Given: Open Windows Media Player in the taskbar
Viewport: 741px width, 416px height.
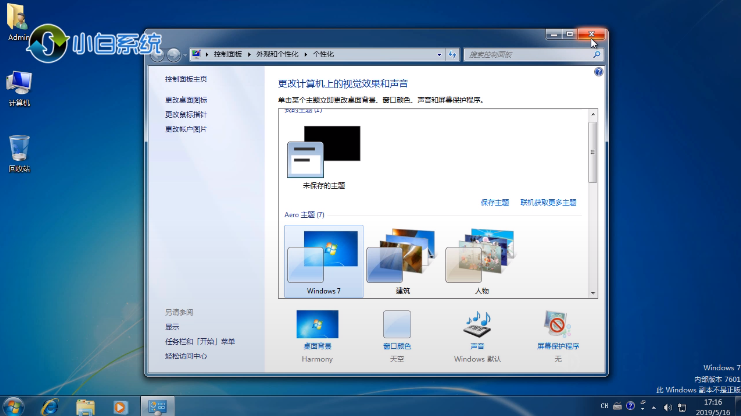Looking at the screenshot, I should pos(120,406).
